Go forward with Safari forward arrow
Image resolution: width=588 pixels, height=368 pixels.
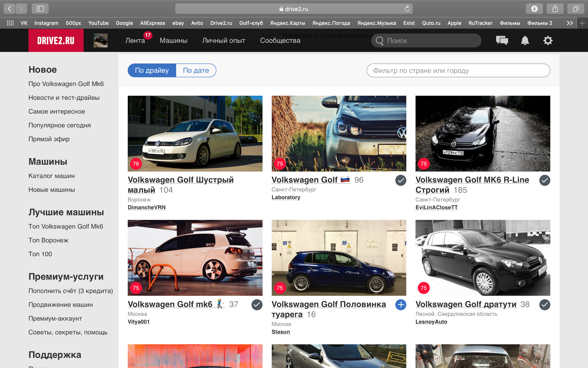[21, 9]
